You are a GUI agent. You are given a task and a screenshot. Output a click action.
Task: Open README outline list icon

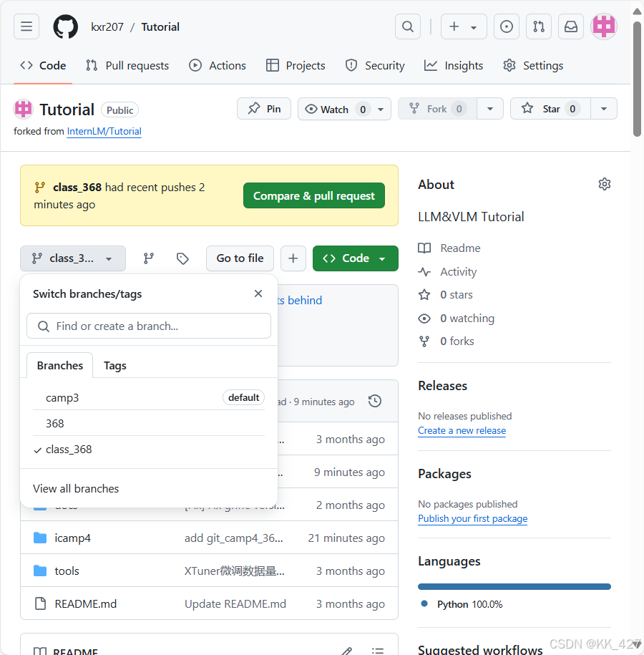tap(378, 651)
